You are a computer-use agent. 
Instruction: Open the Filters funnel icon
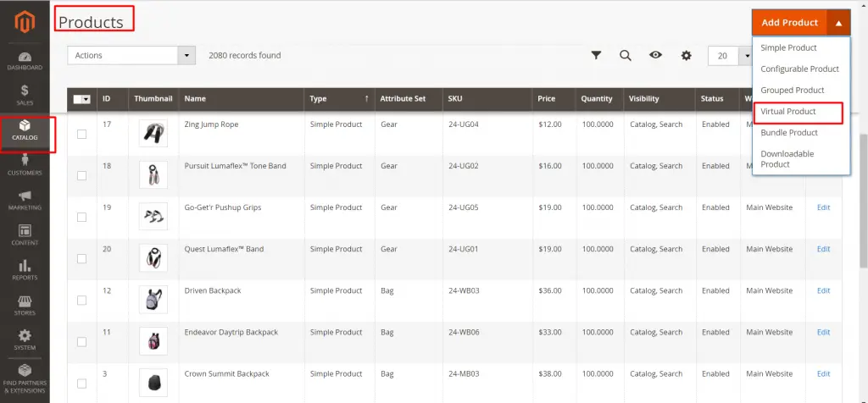(x=596, y=55)
